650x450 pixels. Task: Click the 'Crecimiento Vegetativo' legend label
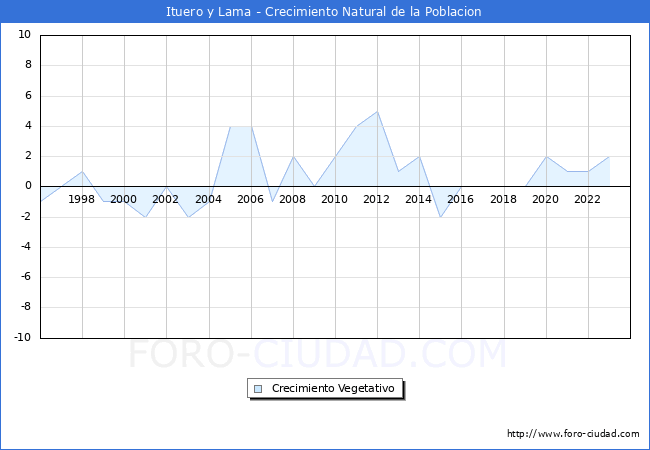(x=333, y=388)
